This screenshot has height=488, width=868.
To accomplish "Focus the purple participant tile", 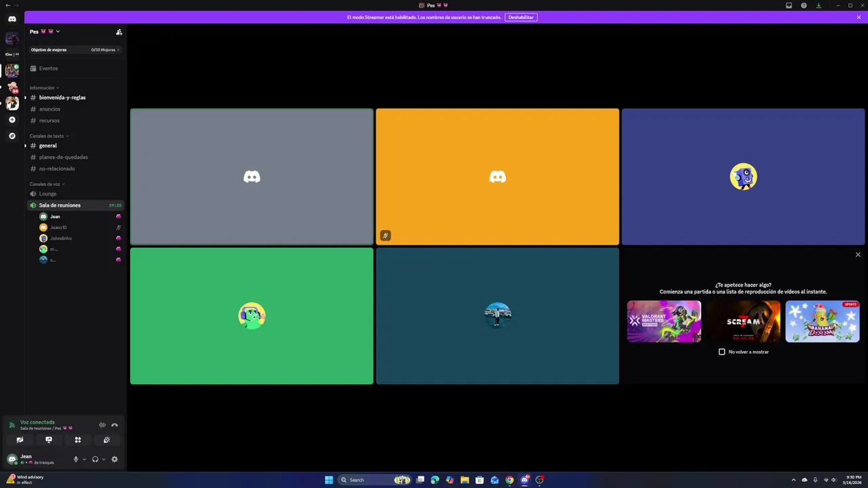I will [743, 177].
